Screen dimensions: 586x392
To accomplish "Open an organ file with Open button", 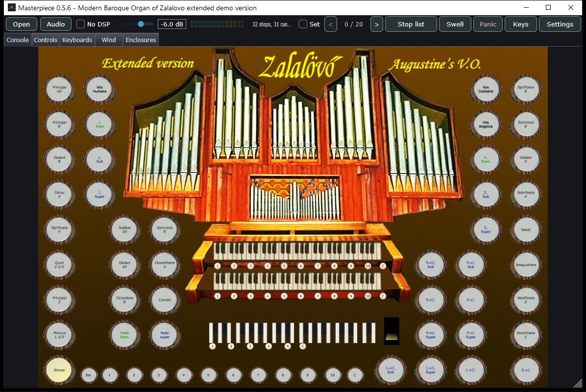I will (x=21, y=24).
